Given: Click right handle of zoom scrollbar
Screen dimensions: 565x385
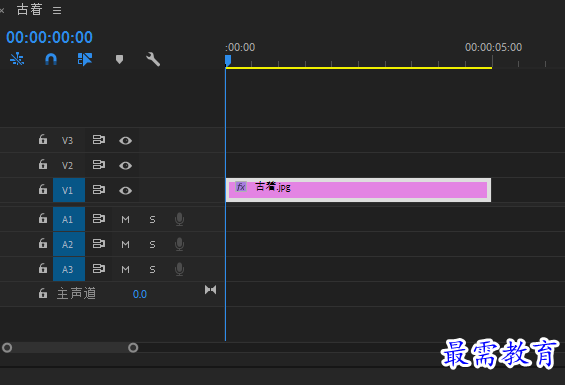Looking at the screenshot, I should tap(133, 348).
